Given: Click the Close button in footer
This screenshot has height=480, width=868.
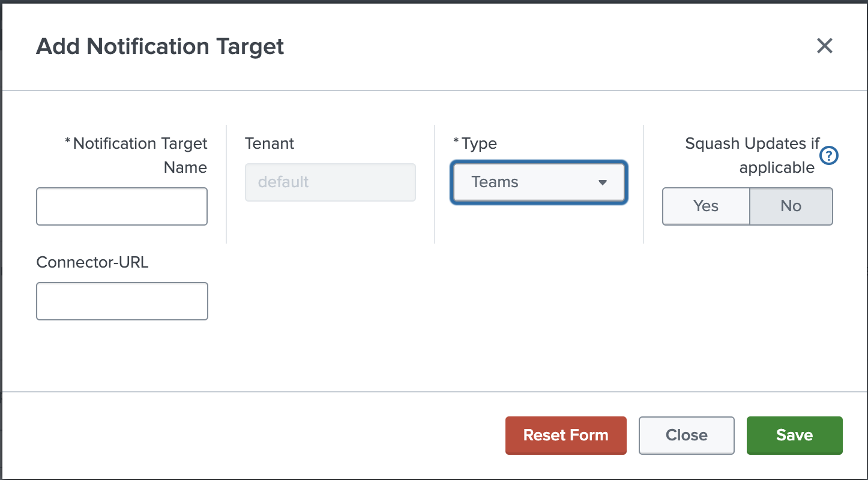Looking at the screenshot, I should point(686,435).
